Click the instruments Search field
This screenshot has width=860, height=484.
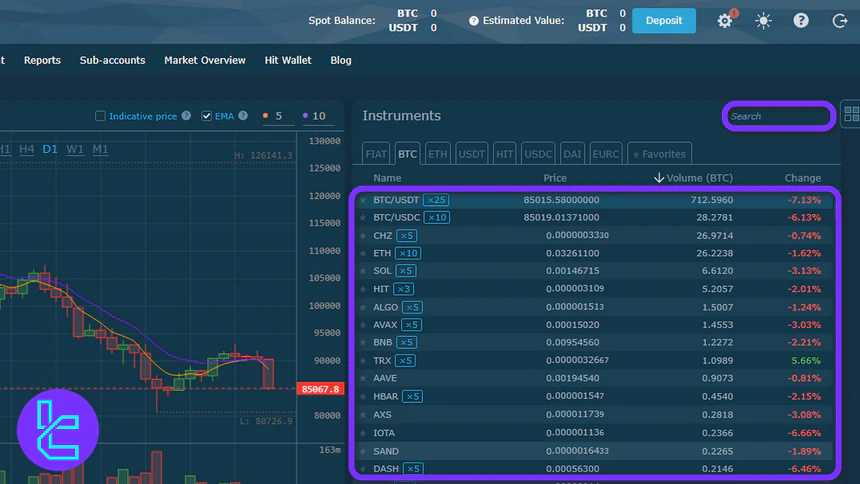779,116
